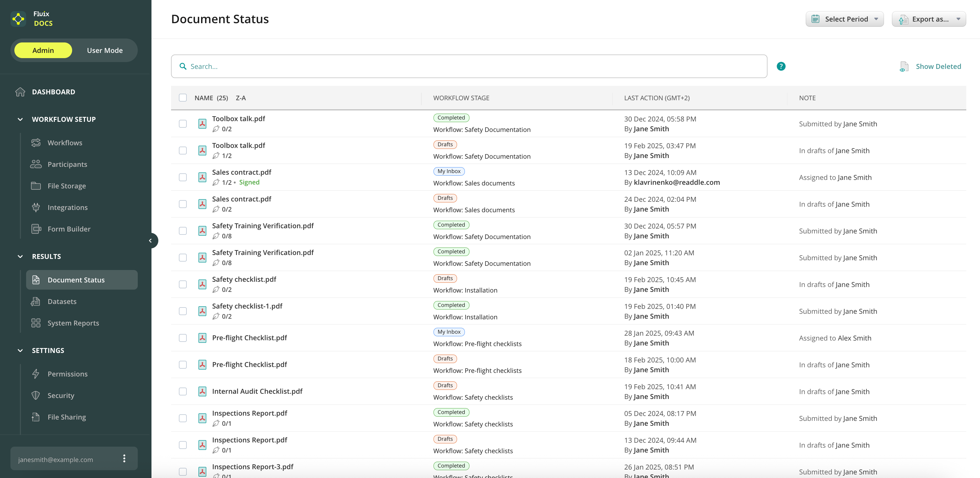Click the Integrations plug icon
The height and width of the screenshot is (478, 980).
(x=36, y=207)
